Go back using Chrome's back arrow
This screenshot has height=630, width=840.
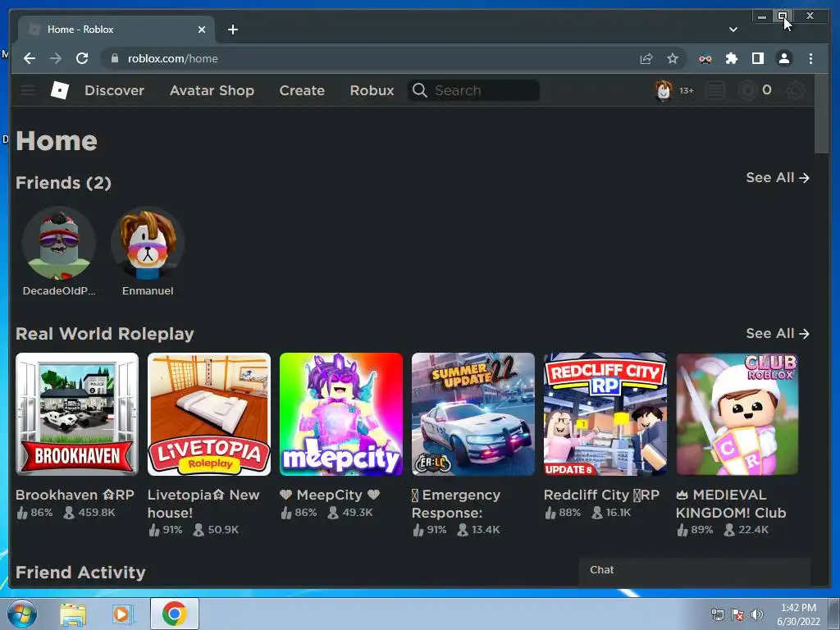[30, 58]
